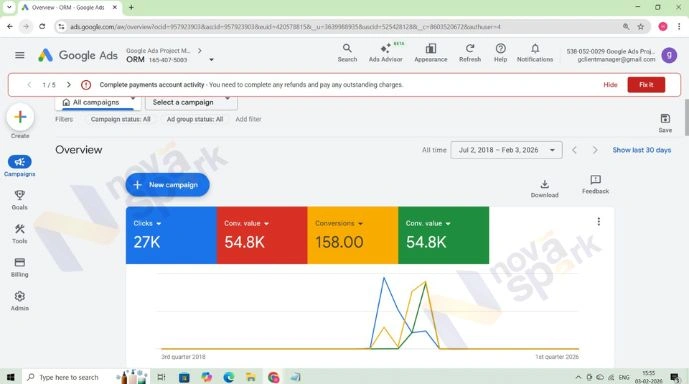Open Ads Advisor beta
Viewport: 689px width, 384px height.
tap(386, 53)
